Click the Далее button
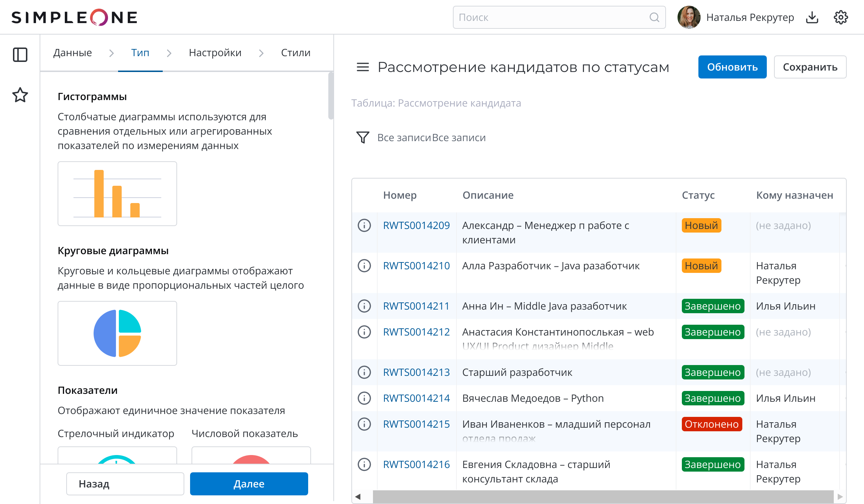The height and width of the screenshot is (504, 864). [x=249, y=484]
